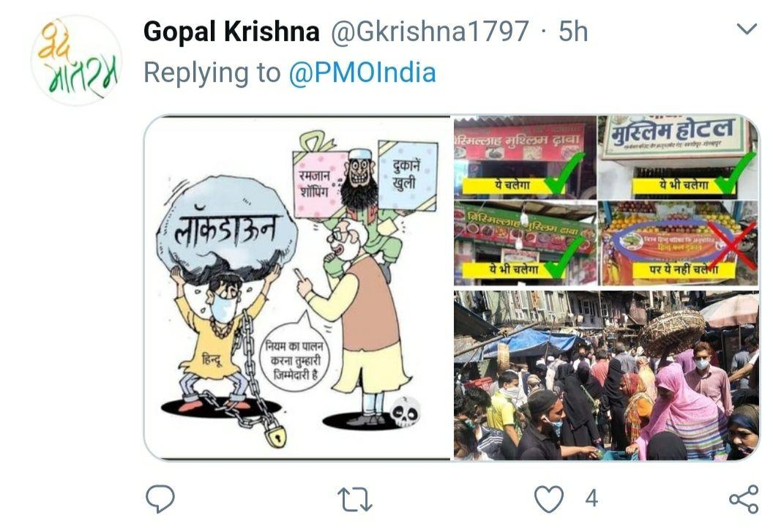
Task: Retweet this post using the retweet icon
Action: click(354, 499)
